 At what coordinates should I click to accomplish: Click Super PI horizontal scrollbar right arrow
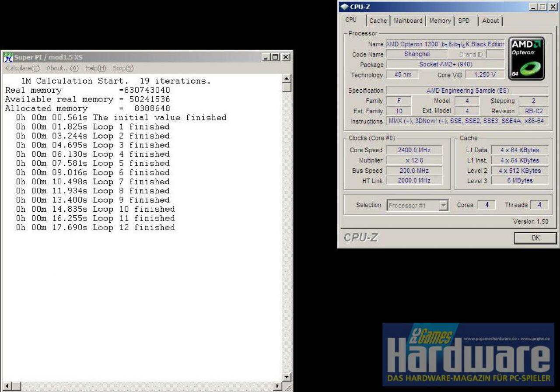click(278, 386)
